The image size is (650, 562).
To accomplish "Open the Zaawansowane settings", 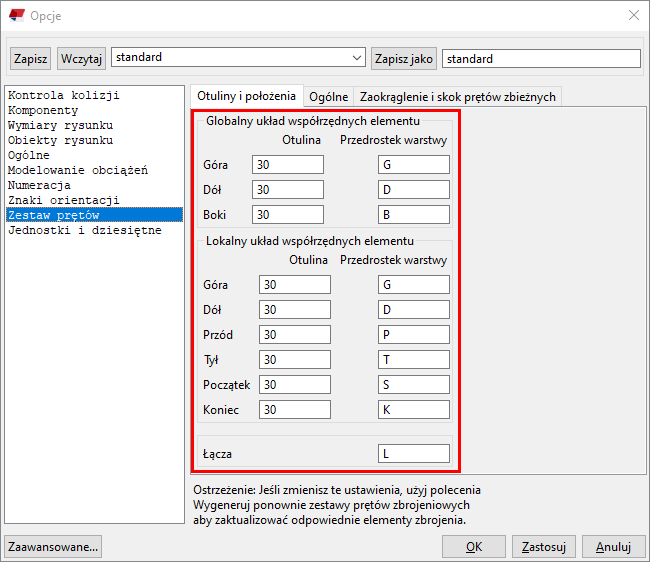I will point(53,546).
